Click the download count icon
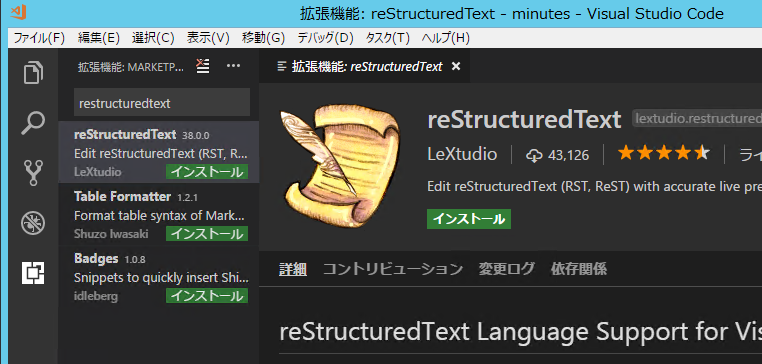Viewport: 762px width, 364px height. pos(534,156)
